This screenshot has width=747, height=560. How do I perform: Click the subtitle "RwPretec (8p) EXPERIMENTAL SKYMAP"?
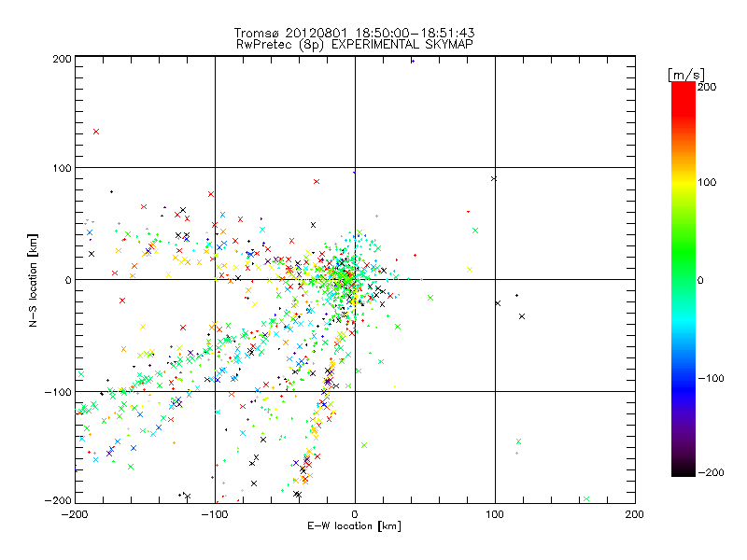pos(355,45)
